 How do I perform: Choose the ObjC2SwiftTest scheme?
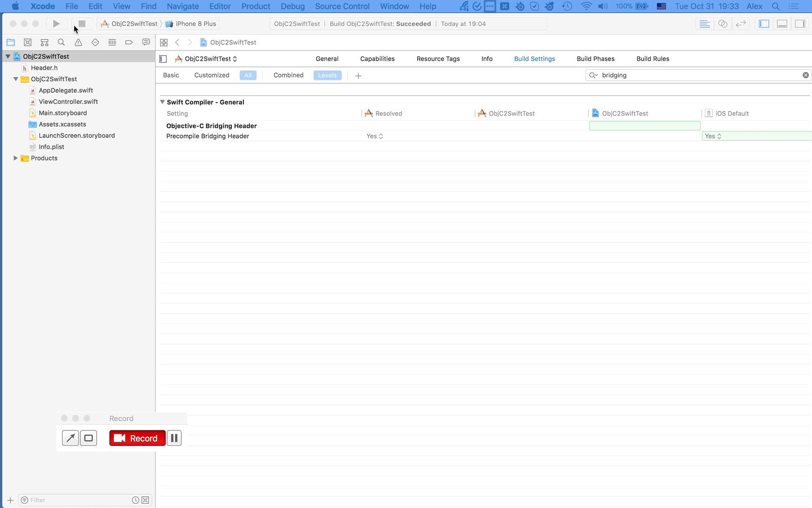coord(129,24)
